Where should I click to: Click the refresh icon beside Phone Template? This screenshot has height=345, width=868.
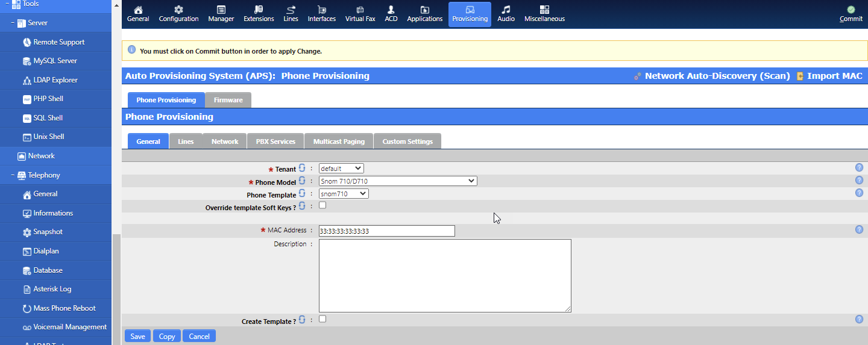[x=302, y=193]
